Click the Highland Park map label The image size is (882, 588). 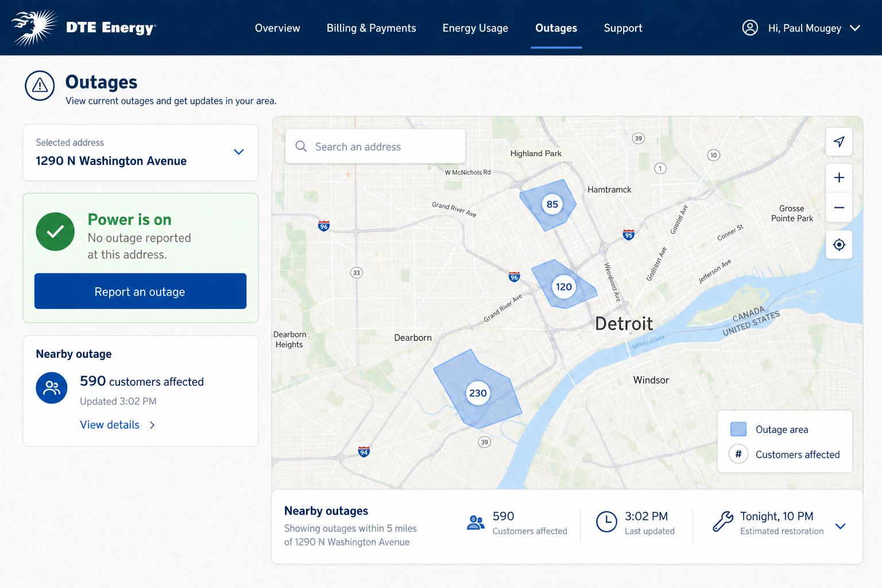click(536, 153)
